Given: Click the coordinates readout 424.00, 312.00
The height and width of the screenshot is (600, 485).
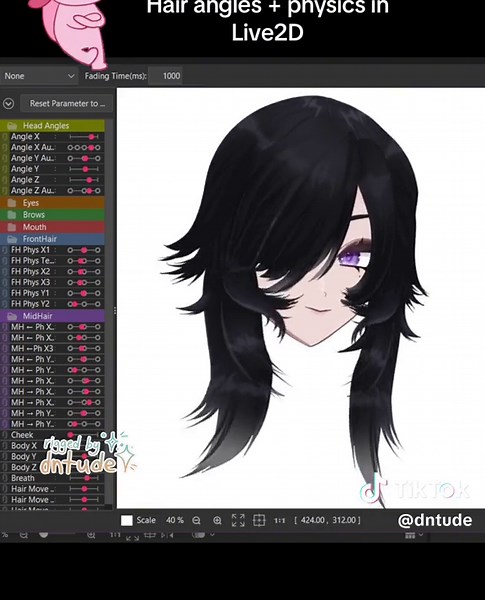Looking at the screenshot, I should tap(327, 520).
